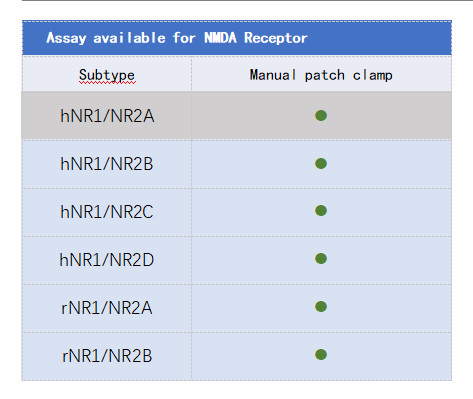Viewport: 473px width, 399px height.
Task: Click the table title 'Assay available for NMDA Receptor'
Action: tap(177, 38)
